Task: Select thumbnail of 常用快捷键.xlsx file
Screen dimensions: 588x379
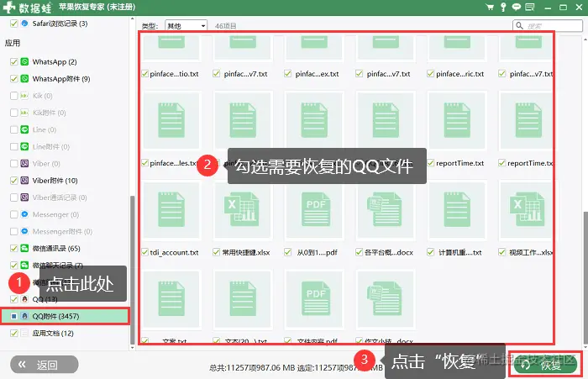Action: point(243,210)
